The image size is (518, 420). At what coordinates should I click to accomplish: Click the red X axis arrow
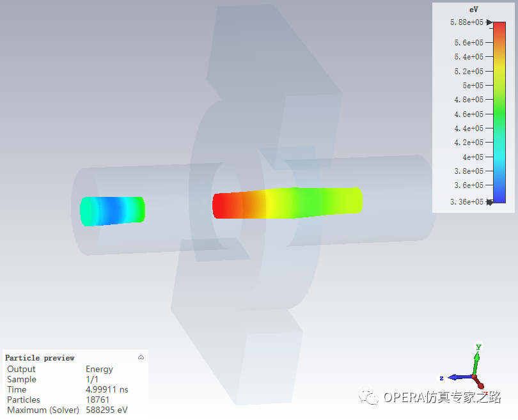[478, 382]
